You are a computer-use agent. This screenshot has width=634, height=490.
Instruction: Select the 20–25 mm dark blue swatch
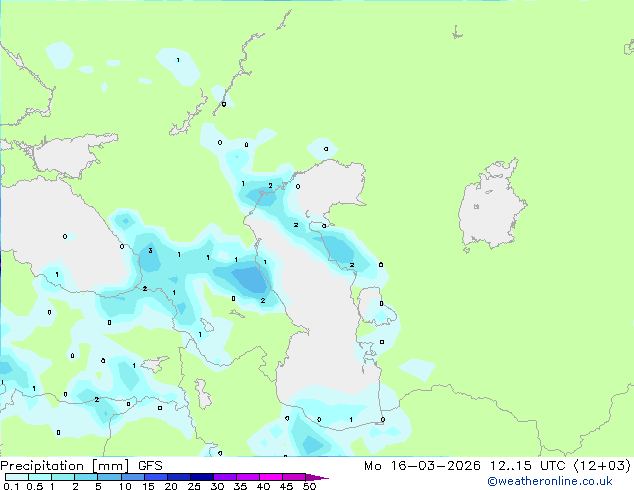179,477
